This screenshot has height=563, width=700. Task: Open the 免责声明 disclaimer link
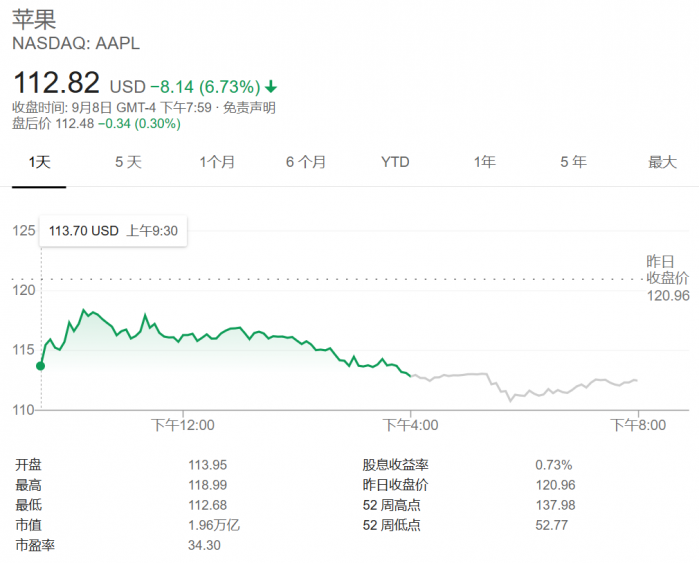[x=249, y=108]
